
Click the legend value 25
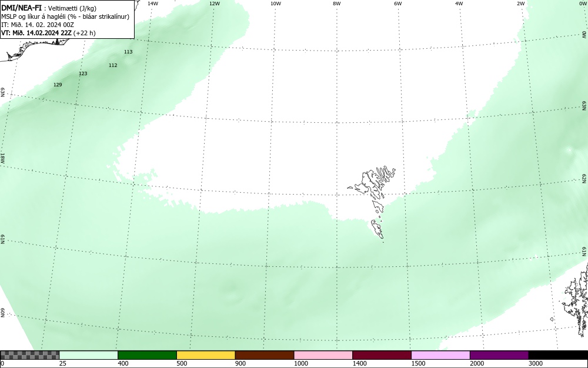point(63,363)
